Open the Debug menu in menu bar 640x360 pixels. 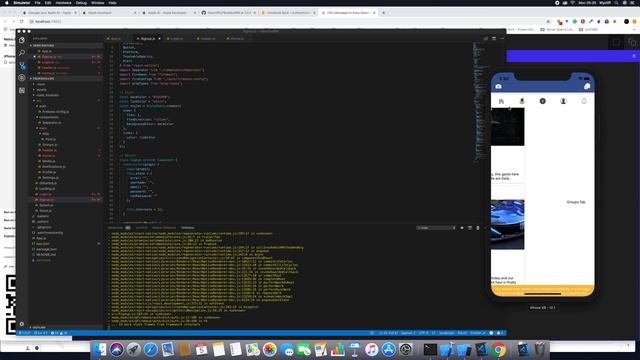pos(81,3)
